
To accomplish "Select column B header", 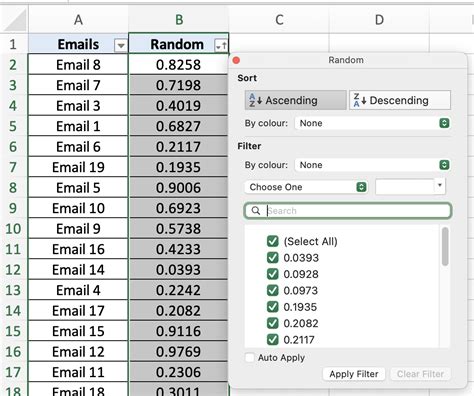I will pos(179,20).
